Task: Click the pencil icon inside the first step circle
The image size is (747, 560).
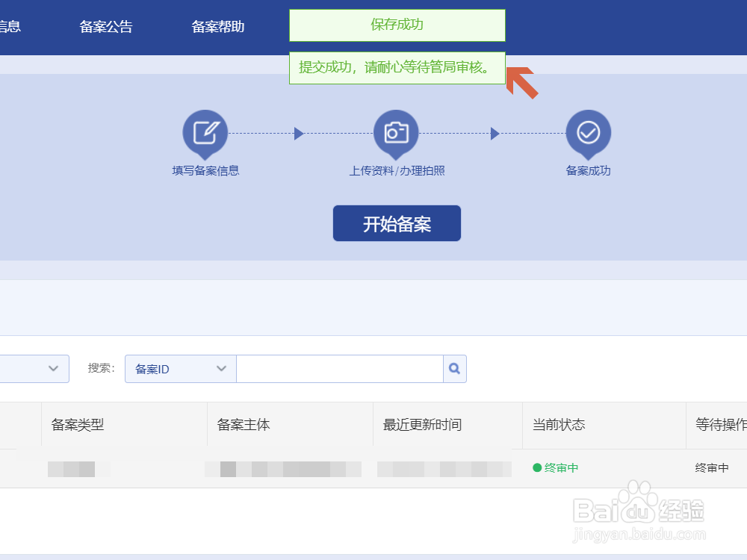Action: (x=205, y=131)
